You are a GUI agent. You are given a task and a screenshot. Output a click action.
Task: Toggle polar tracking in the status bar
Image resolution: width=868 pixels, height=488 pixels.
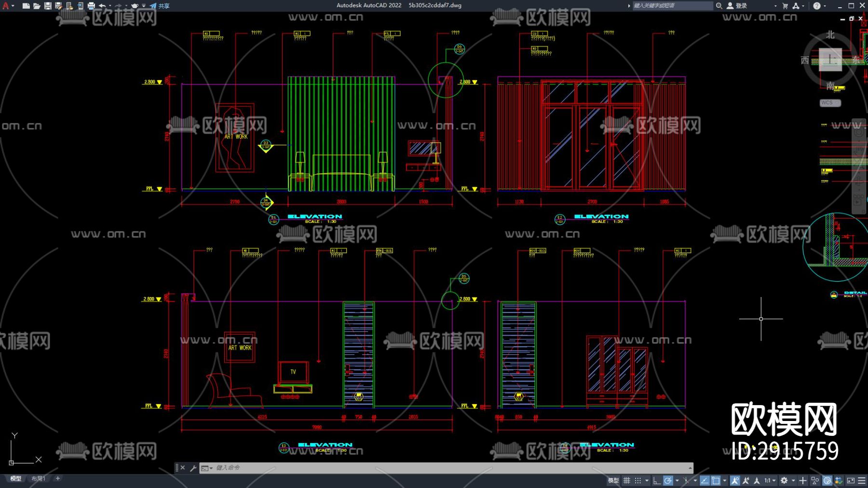[x=668, y=480]
